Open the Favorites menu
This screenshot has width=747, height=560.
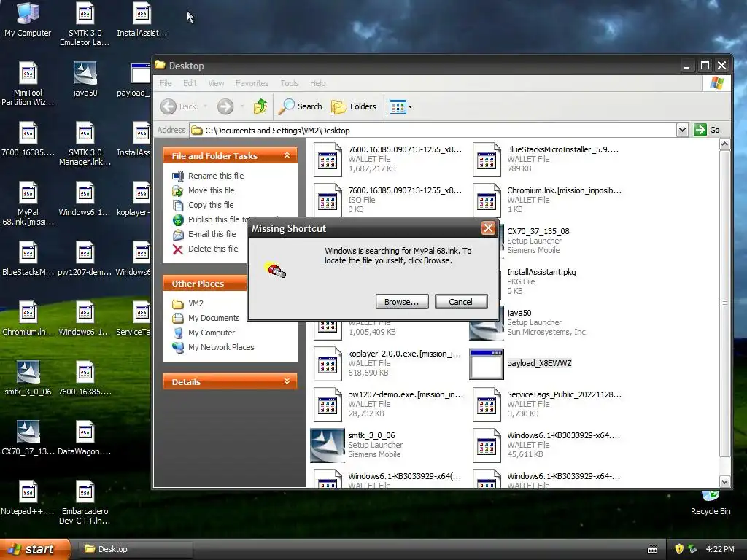point(252,83)
